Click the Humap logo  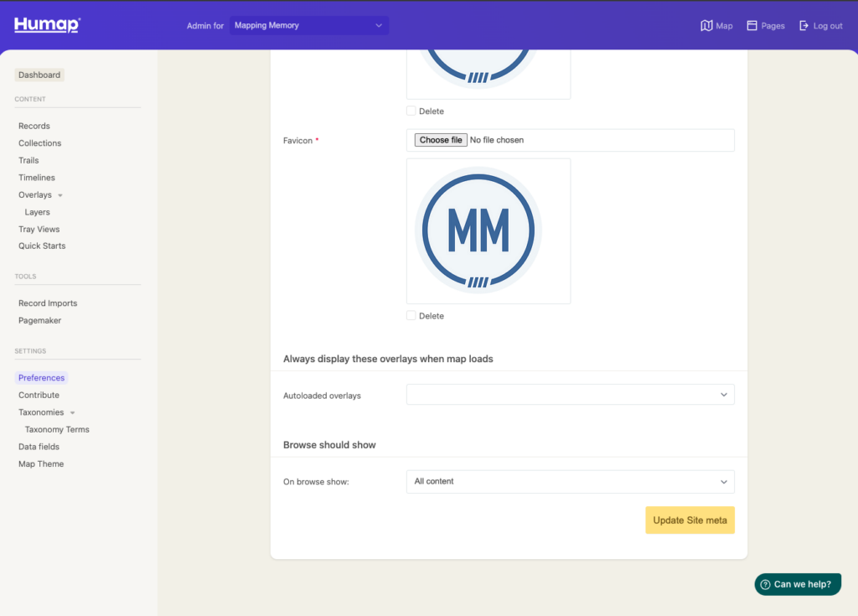click(x=47, y=25)
